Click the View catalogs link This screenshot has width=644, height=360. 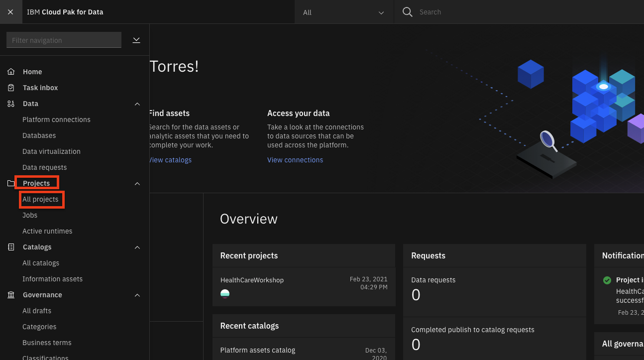pyautogui.click(x=170, y=160)
